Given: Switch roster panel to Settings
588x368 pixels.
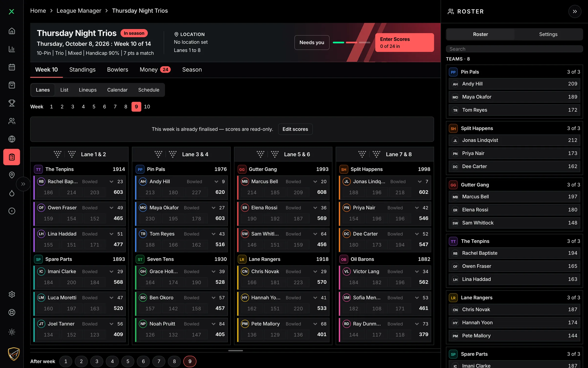Looking at the screenshot, I should (548, 34).
